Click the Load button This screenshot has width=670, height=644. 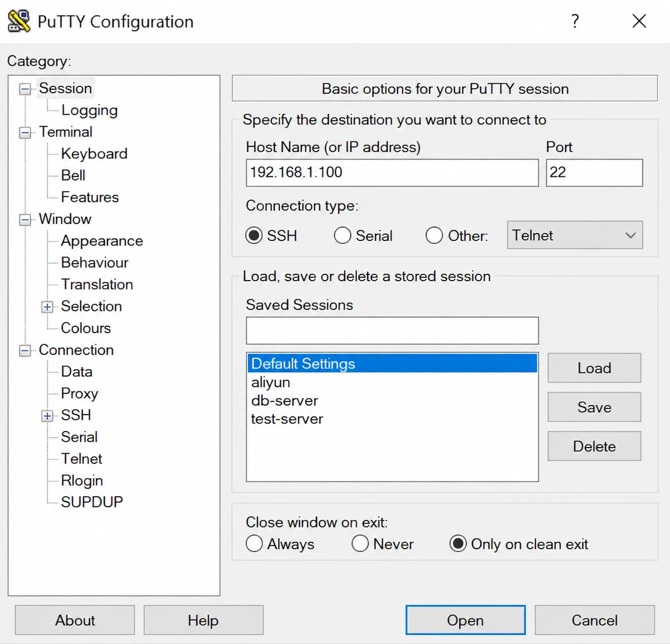coord(594,368)
